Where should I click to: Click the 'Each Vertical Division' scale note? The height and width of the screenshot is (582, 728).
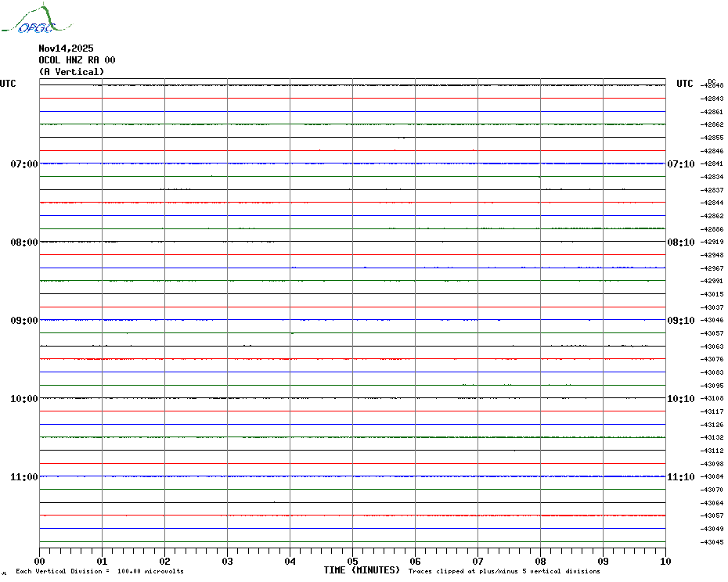tap(99, 571)
